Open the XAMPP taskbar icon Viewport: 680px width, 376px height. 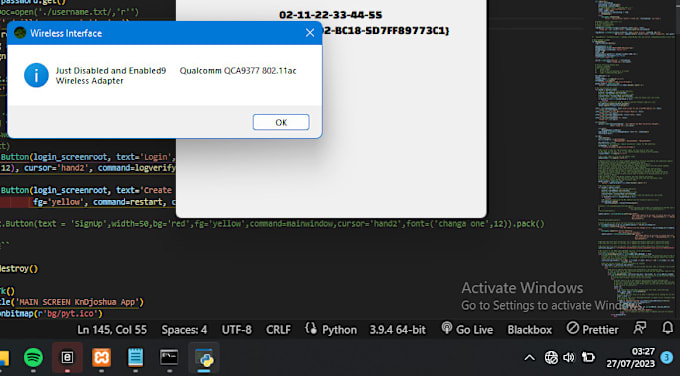(101, 358)
